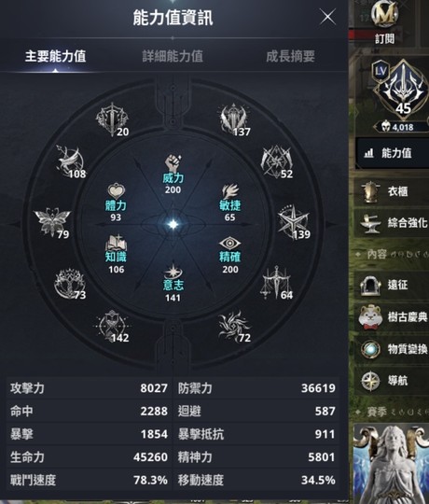Image resolution: width=429 pixels, height=504 pixels.
Task: Click the crossed scythes emblem showing 52
Action: point(276,161)
